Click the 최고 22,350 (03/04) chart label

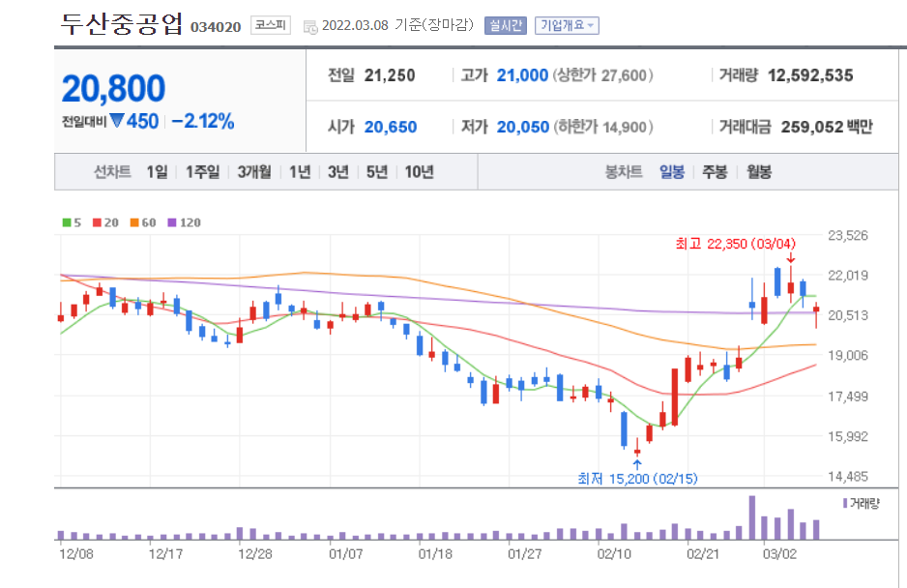(x=735, y=244)
